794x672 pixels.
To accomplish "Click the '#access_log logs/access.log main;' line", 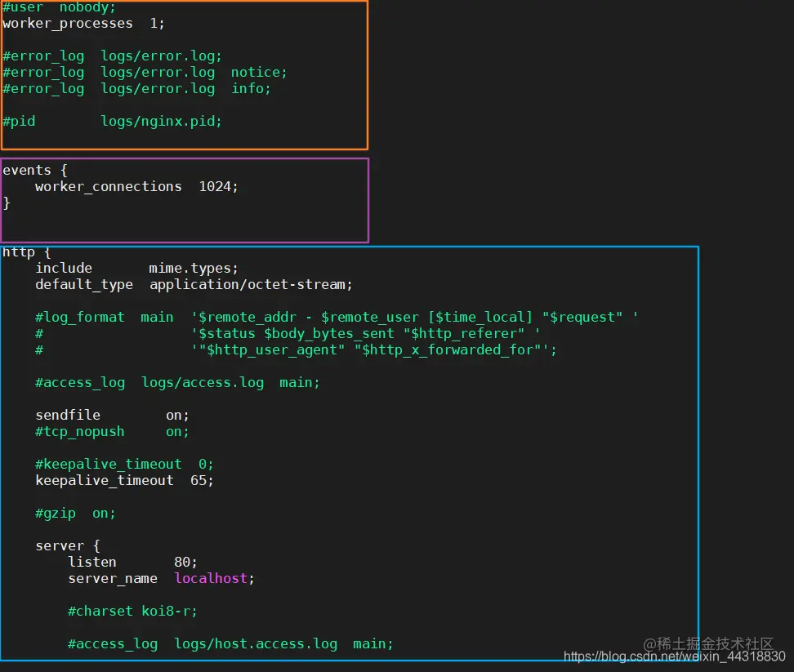I will 177,383.
